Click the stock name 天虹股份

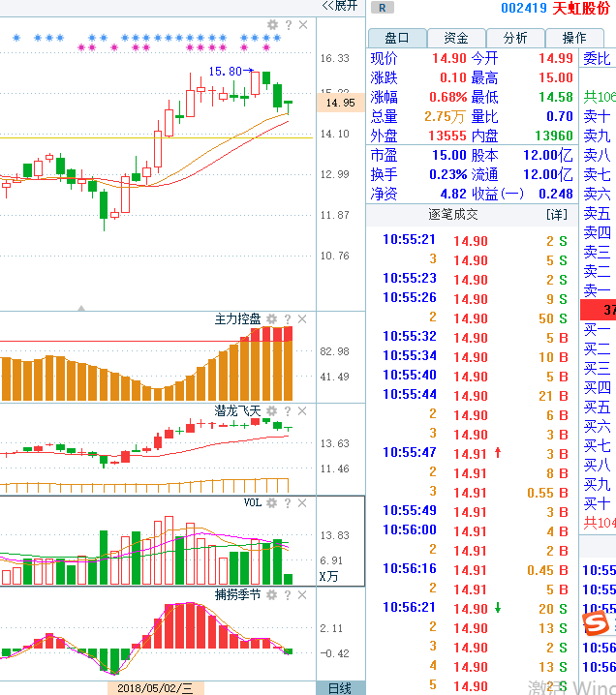(581, 8)
